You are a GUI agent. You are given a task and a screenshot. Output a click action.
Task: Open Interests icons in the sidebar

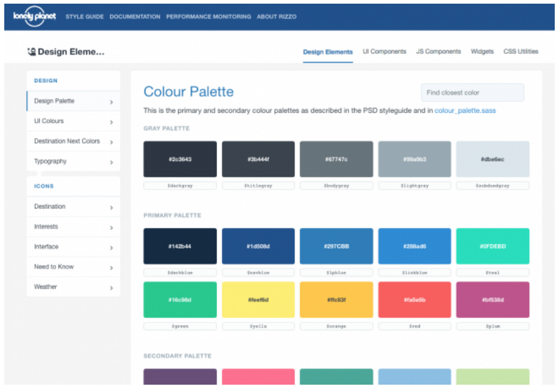(x=73, y=227)
